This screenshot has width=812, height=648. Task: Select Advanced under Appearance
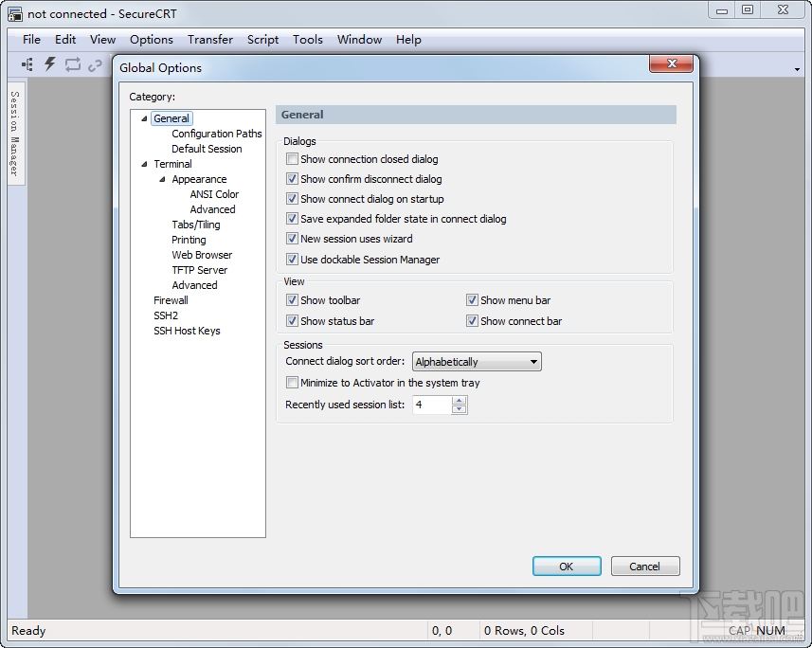point(212,209)
